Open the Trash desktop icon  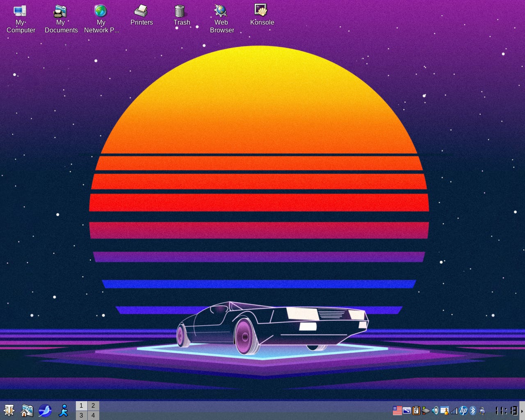click(181, 16)
